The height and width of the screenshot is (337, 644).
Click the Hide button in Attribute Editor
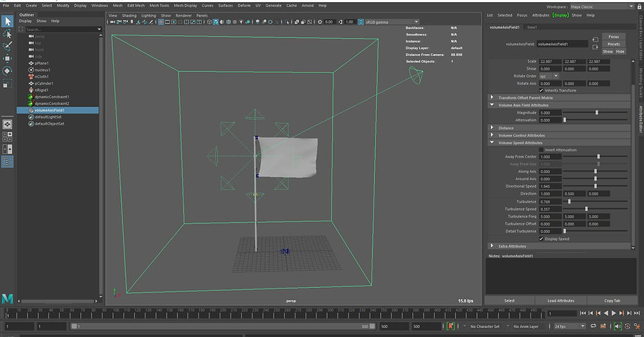click(620, 51)
